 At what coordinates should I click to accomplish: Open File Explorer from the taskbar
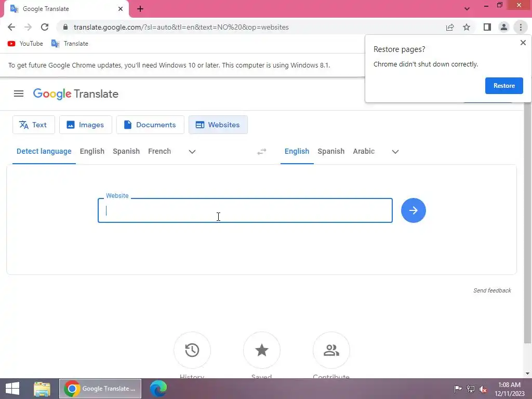click(42, 389)
